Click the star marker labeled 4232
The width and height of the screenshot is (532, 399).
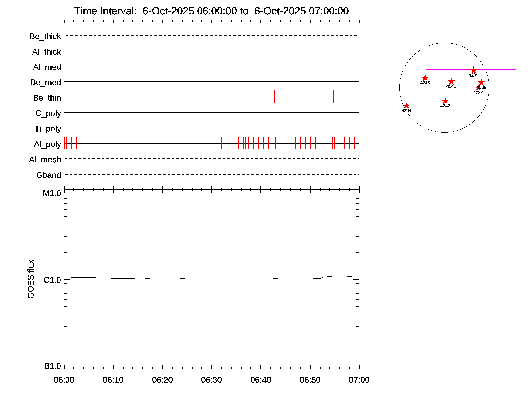coord(478,88)
